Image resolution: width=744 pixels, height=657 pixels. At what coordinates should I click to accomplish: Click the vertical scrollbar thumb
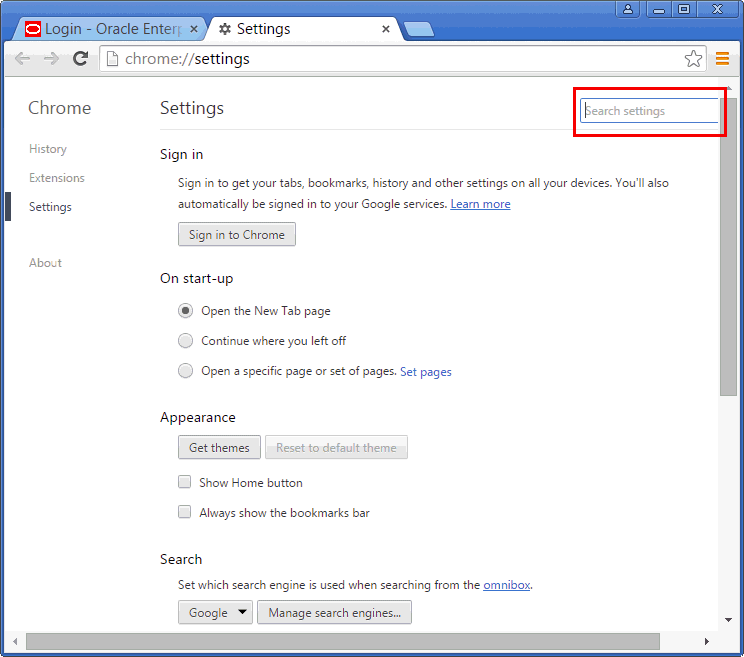click(728, 247)
